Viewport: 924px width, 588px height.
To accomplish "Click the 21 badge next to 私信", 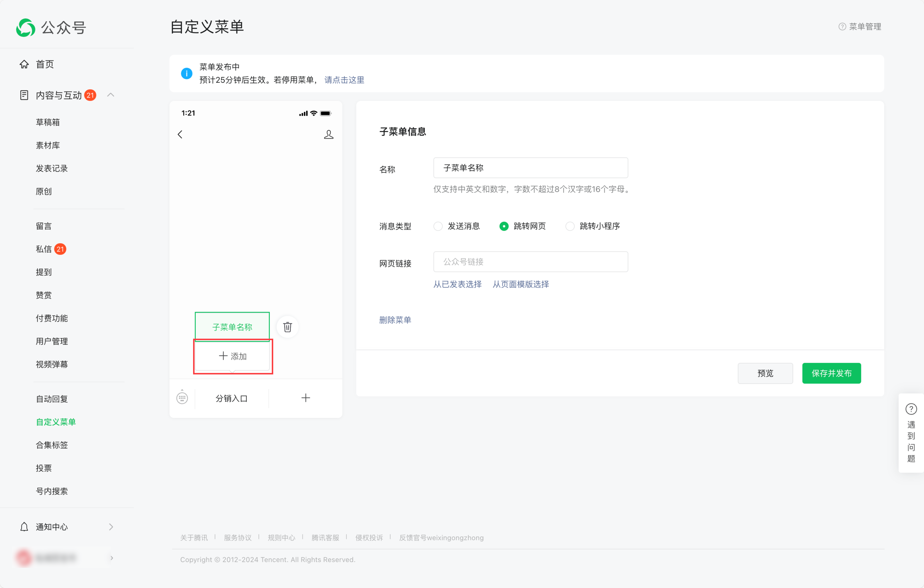I will click(60, 249).
